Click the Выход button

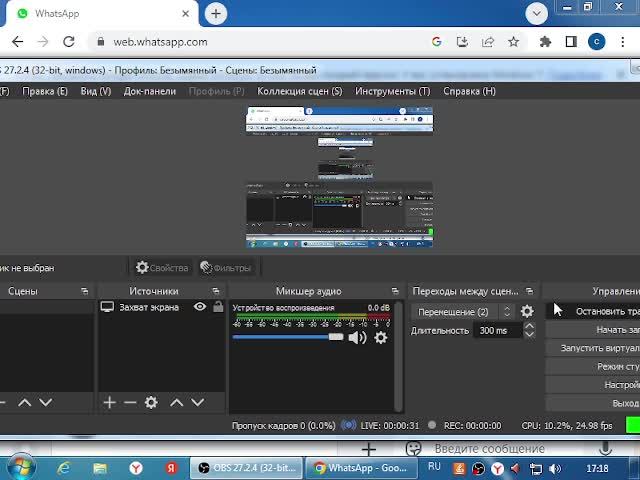point(593,403)
